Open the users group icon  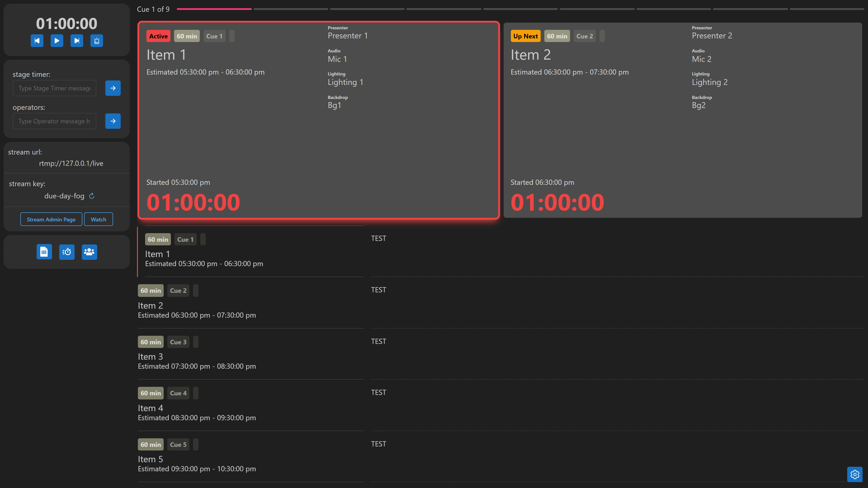89,252
